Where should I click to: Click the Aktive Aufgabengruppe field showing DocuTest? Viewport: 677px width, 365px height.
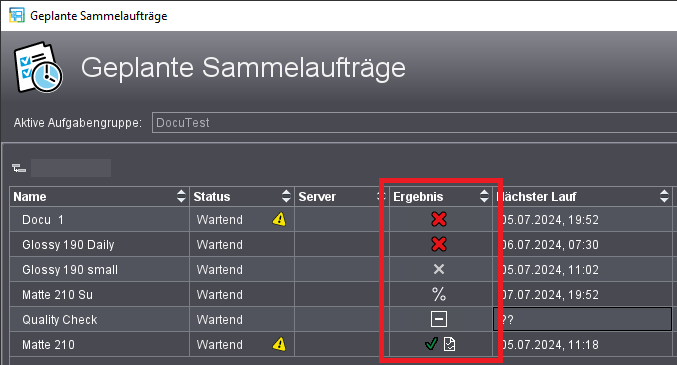[x=414, y=123]
